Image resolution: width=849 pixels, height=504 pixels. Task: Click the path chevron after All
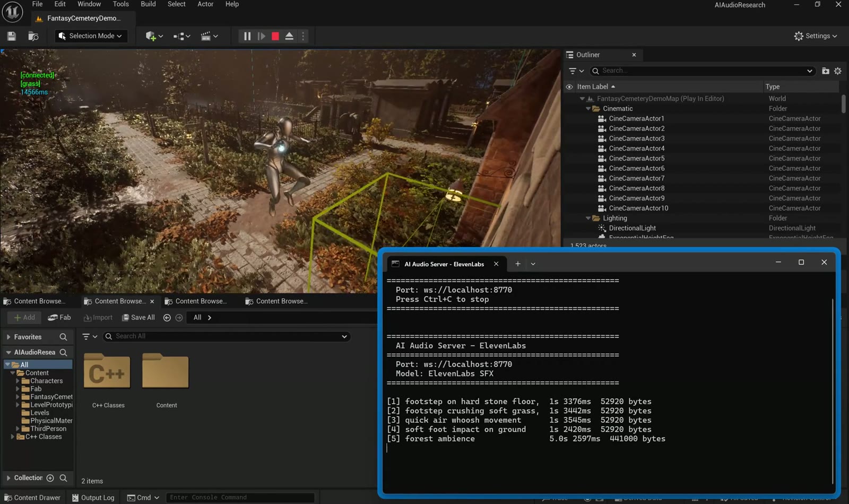[210, 317]
